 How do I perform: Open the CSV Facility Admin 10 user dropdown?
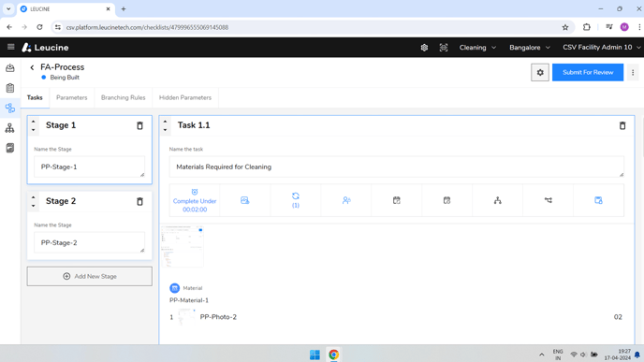click(601, 48)
